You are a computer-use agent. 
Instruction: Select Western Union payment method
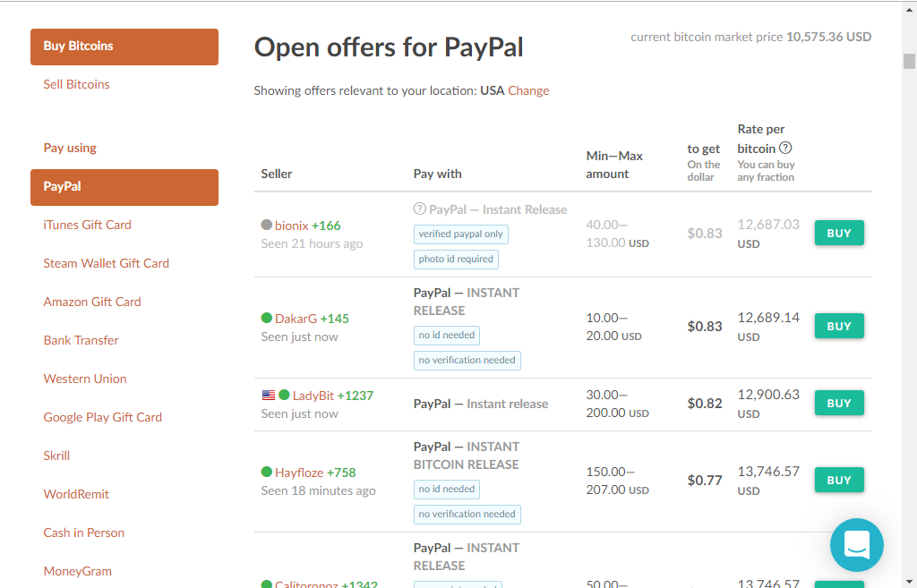click(x=85, y=379)
